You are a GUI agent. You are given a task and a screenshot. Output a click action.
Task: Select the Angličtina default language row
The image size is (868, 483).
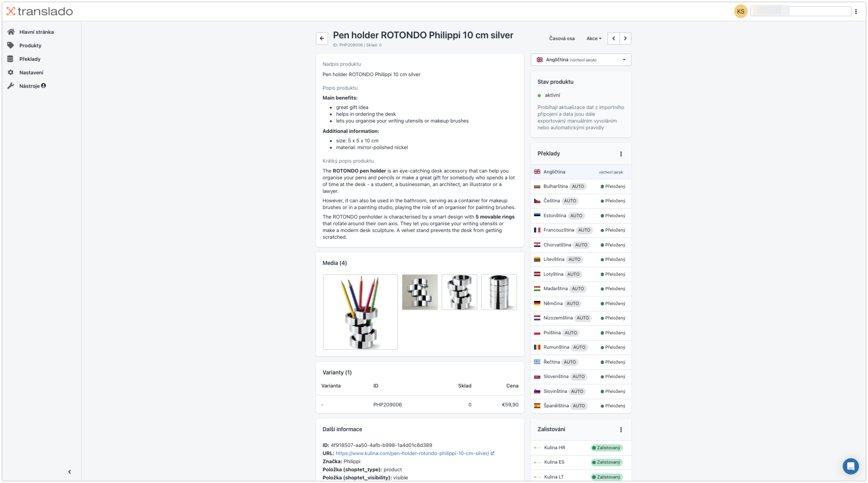[x=580, y=172]
